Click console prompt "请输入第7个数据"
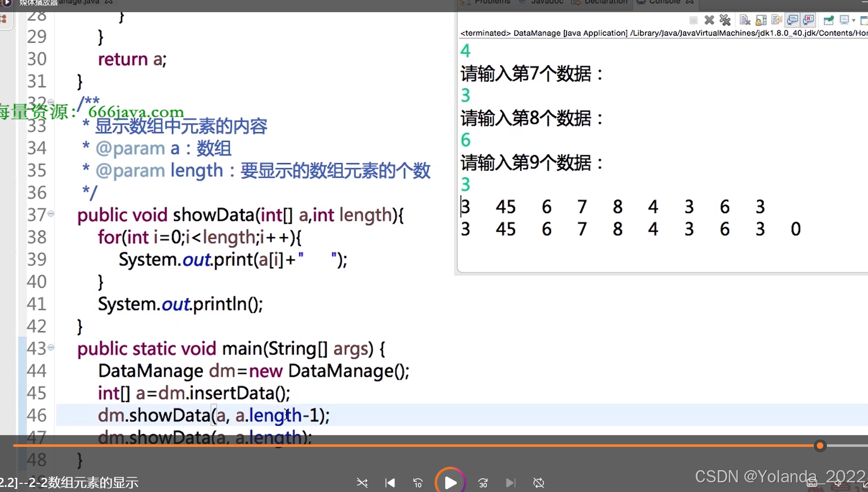Image resolution: width=868 pixels, height=492 pixels. [x=532, y=74]
